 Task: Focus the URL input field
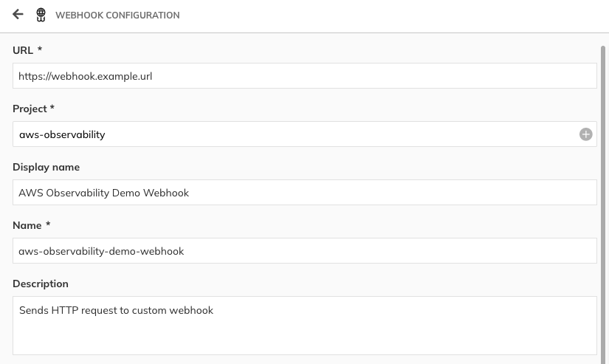coord(304,76)
